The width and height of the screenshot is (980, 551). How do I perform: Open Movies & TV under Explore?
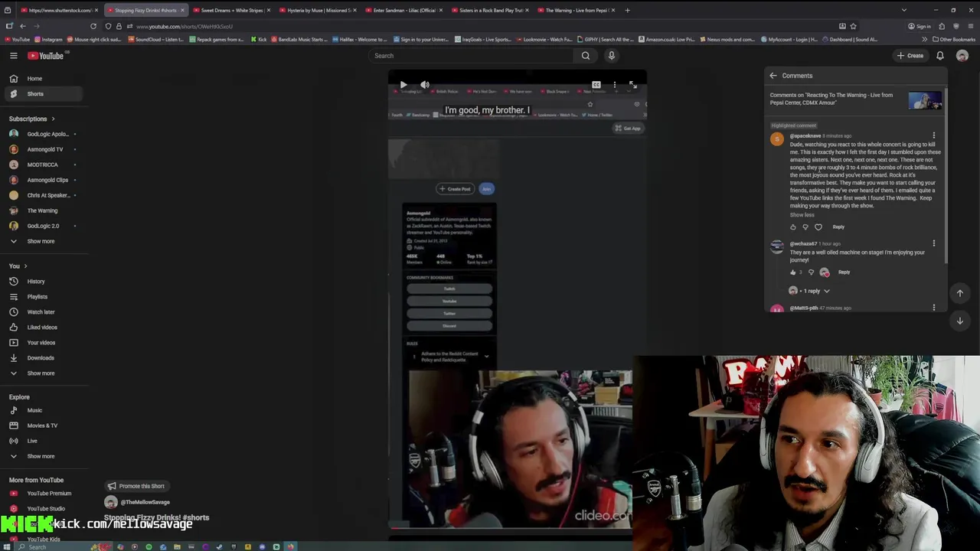44,425
